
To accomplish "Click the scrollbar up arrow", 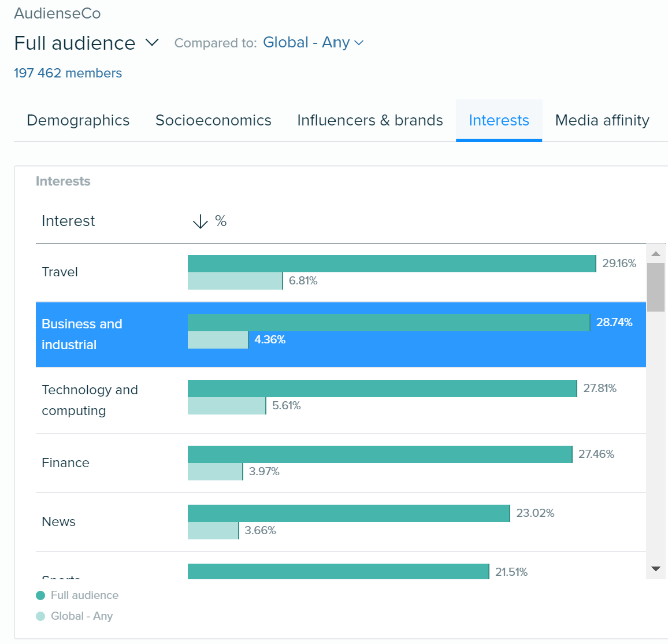I will click(655, 253).
